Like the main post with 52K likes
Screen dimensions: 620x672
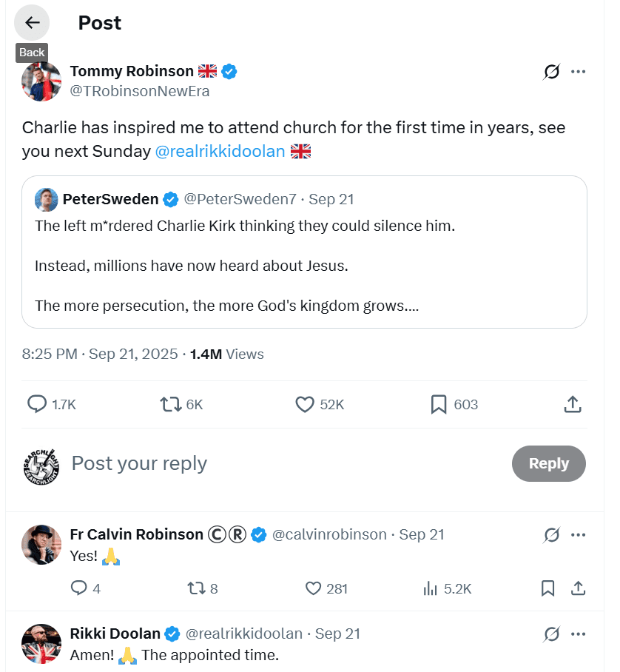coord(305,404)
